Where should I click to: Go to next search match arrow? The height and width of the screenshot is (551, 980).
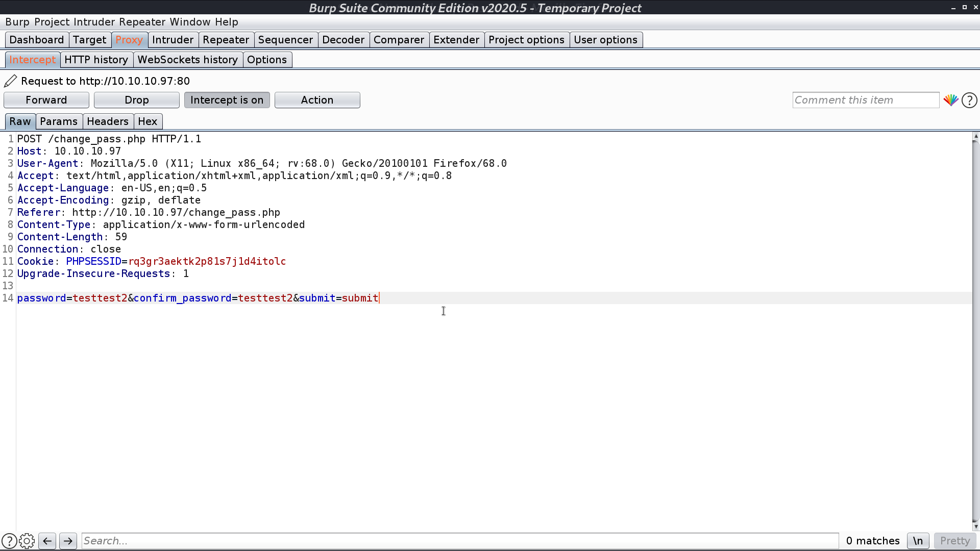click(68, 541)
